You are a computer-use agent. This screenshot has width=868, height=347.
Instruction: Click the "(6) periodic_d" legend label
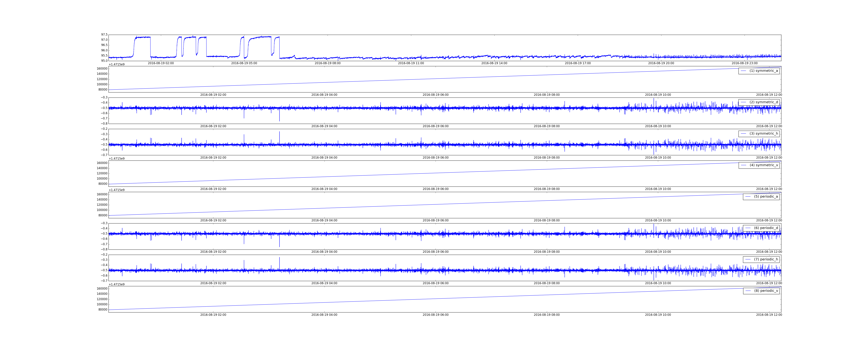coord(766,228)
